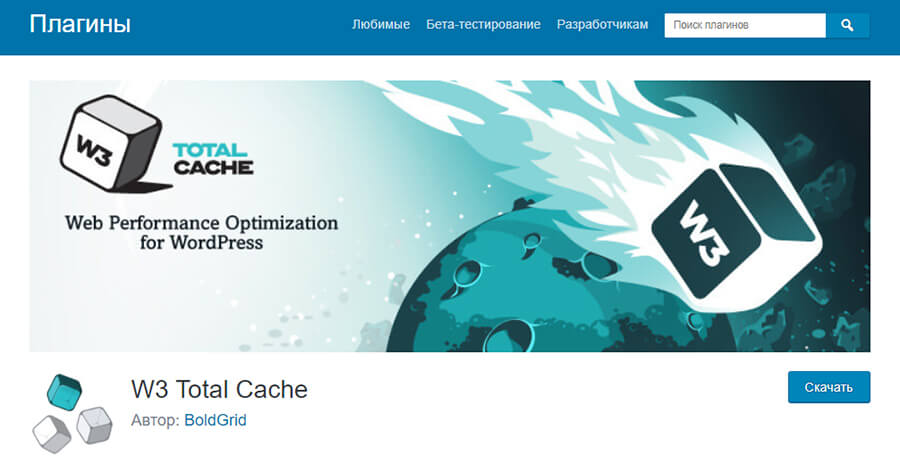Click the W3 Total Cache banner image
Image resolution: width=900 pixels, height=473 pixels.
(450, 216)
